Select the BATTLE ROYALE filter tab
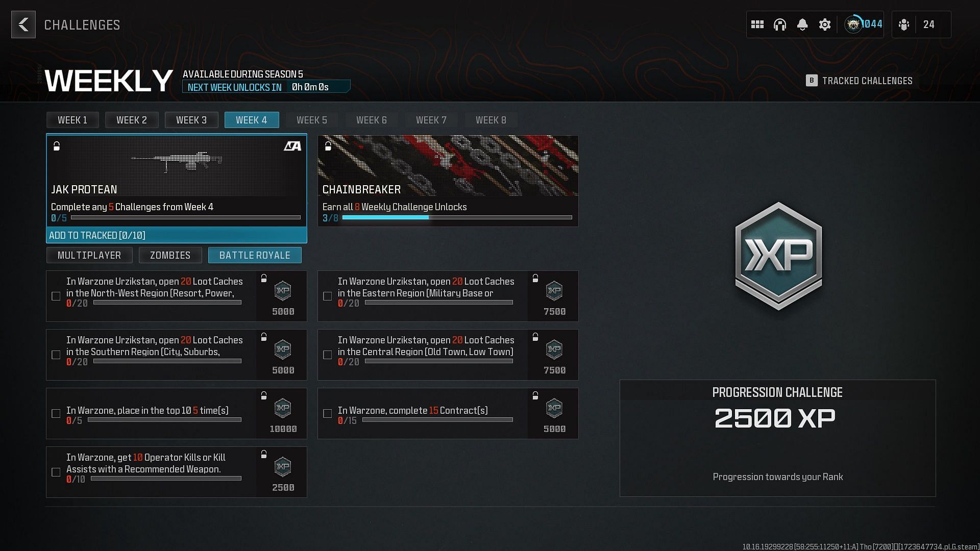Image resolution: width=980 pixels, height=551 pixels. [x=254, y=254]
